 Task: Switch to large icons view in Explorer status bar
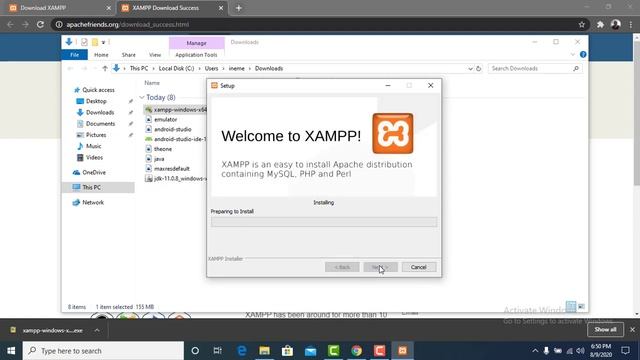pyautogui.click(x=581, y=306)
